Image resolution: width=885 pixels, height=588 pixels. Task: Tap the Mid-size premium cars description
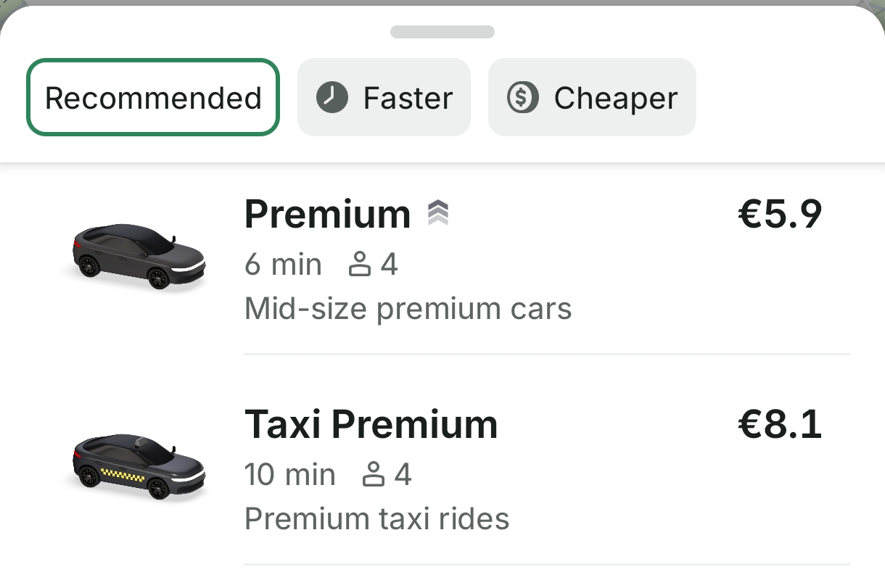408,309
